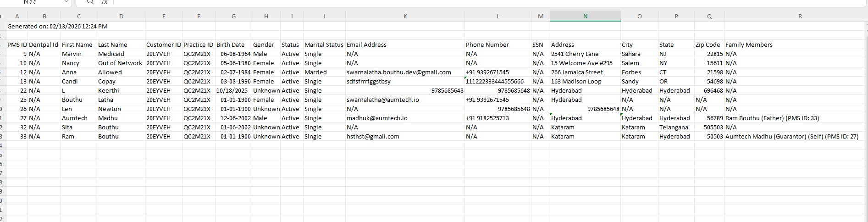
Task: Select the madhuk@aumtech.io email cell
Action: coord(377,118)
